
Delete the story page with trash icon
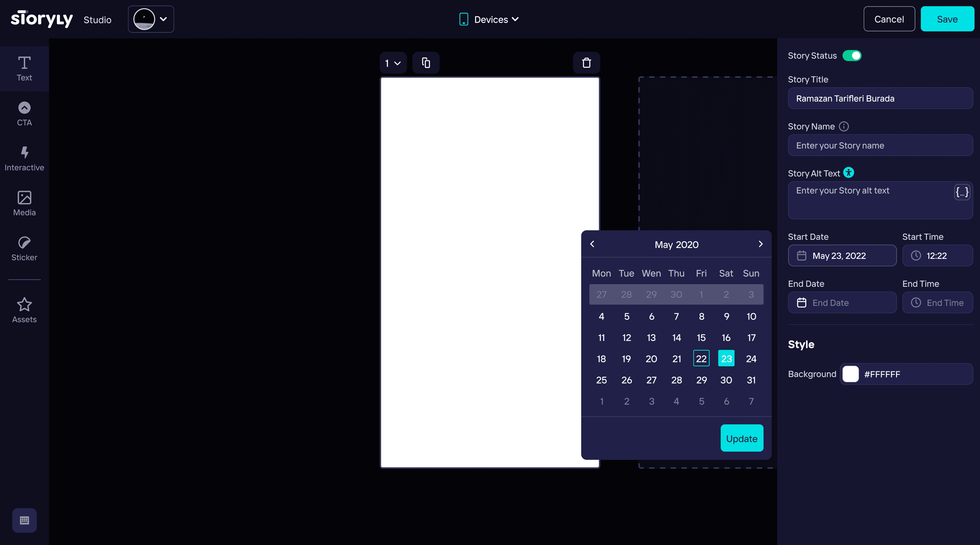587,63
